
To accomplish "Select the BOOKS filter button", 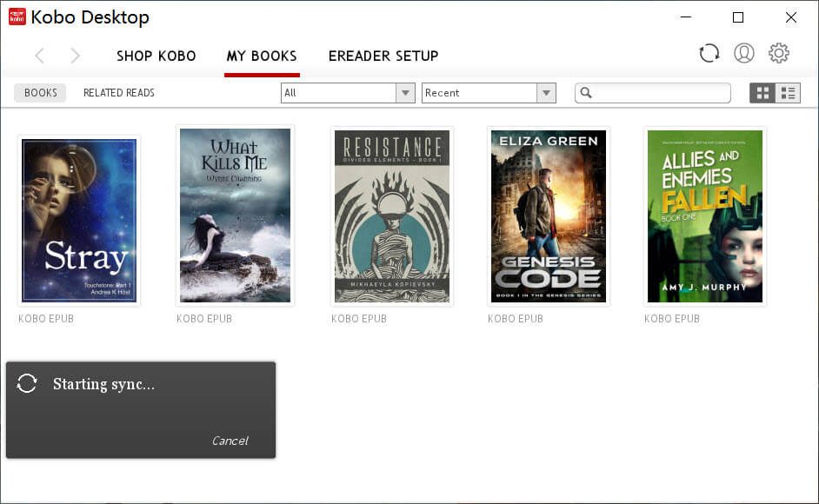I will click(41, 93).
